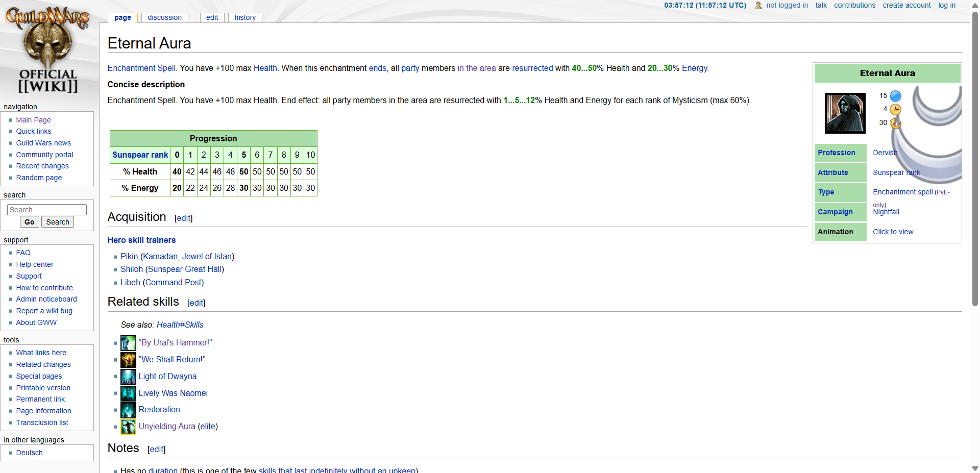The width and height of the screenshot is (980, 473).
Task: Open Printable version
Action: [43, 388]
